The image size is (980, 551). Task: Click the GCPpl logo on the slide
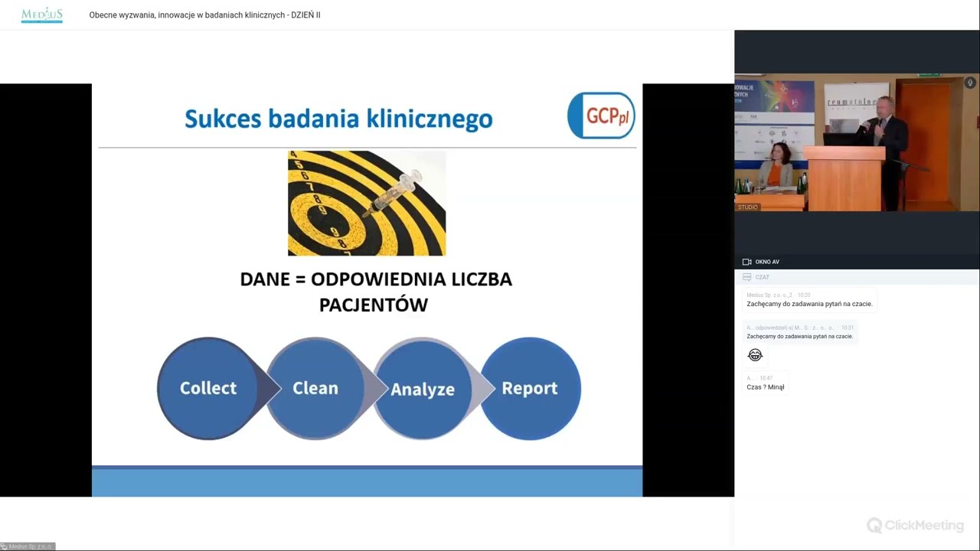601,116
